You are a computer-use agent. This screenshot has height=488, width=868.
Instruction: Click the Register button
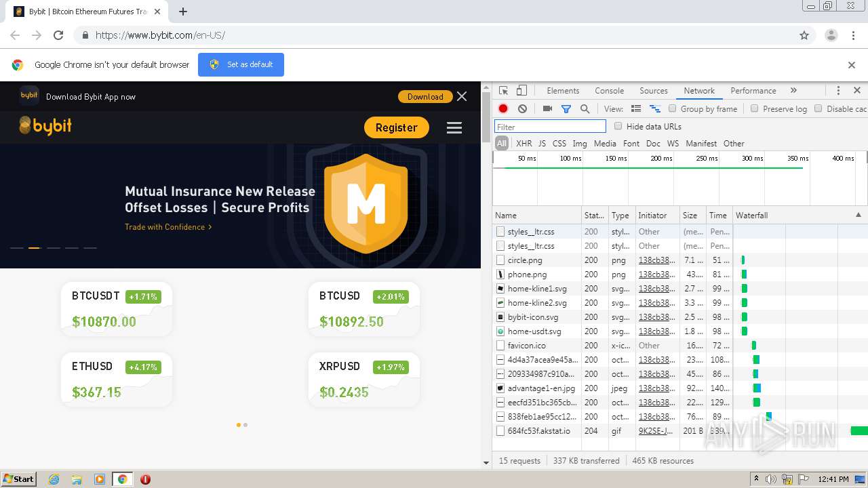point(397,127)
